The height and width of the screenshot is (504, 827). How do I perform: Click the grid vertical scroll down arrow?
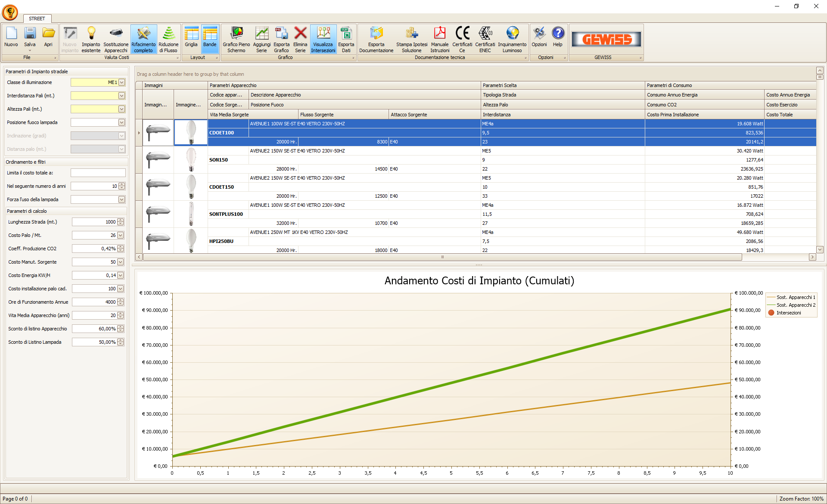[x=820, y=249]
